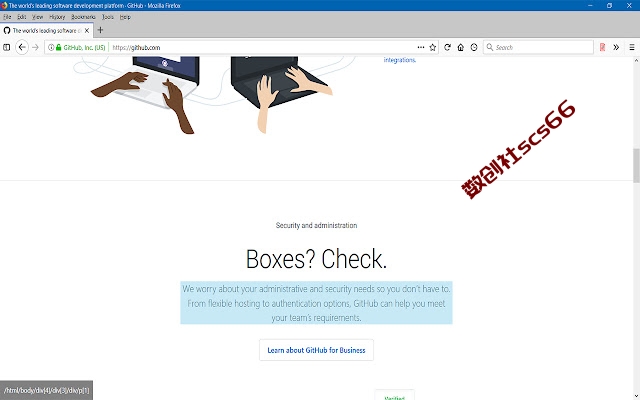This screenshot has height=400, width=640.
Task: Click the scrollbar up arrow
Action: point(636,60)
